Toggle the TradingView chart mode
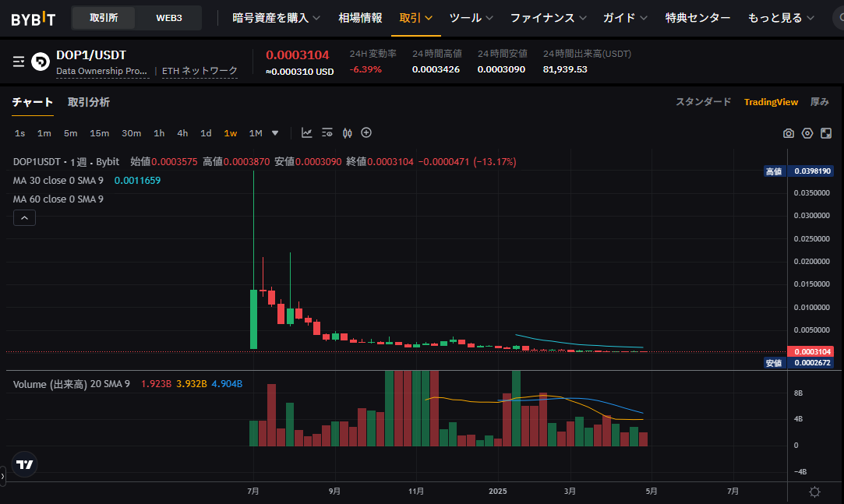 point(771,101)
